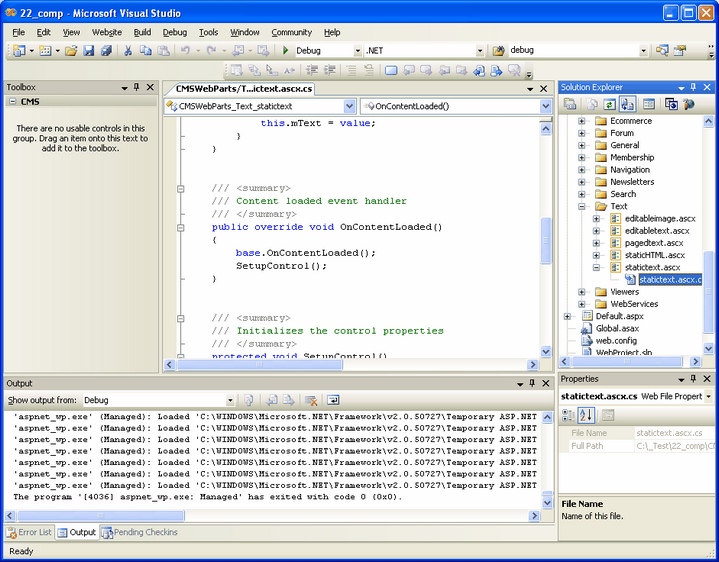719x562 pixels.
Task: Click the Save All icon
Action: [x=106, y=50]
